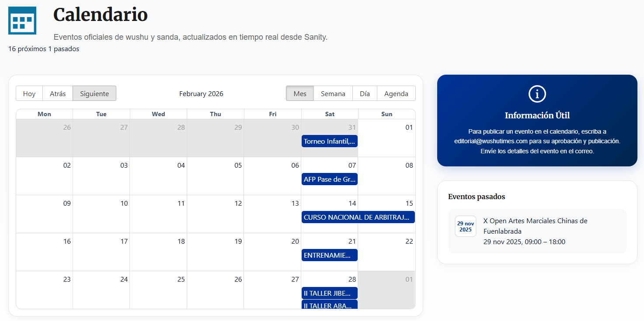Advance to next month with Siguiente

[x=94, y=93]
